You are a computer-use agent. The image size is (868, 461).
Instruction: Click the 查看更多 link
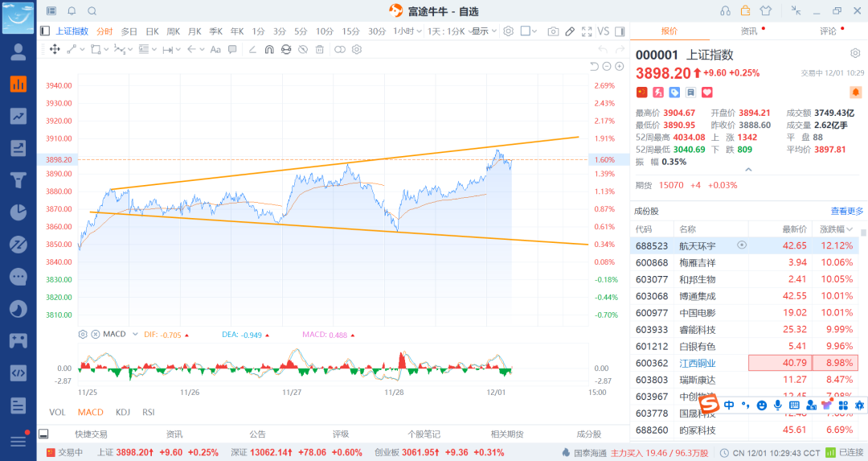click(x=847, y=211)
